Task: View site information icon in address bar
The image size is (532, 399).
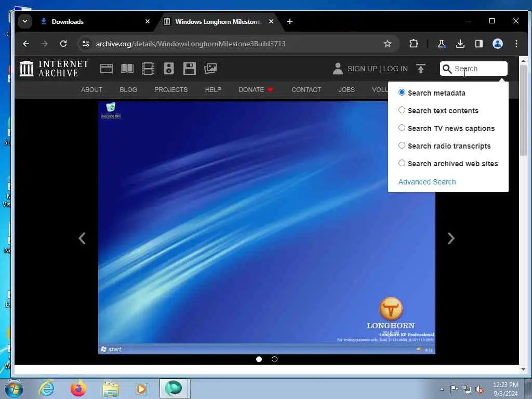Action: (x=86, y=44)
